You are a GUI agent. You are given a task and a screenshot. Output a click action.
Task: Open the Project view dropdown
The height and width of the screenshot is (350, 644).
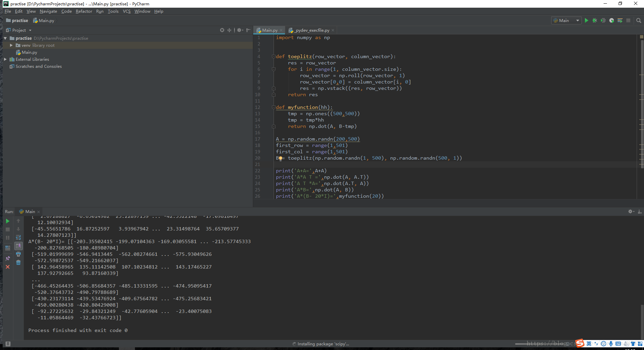(x=19, y=30)
